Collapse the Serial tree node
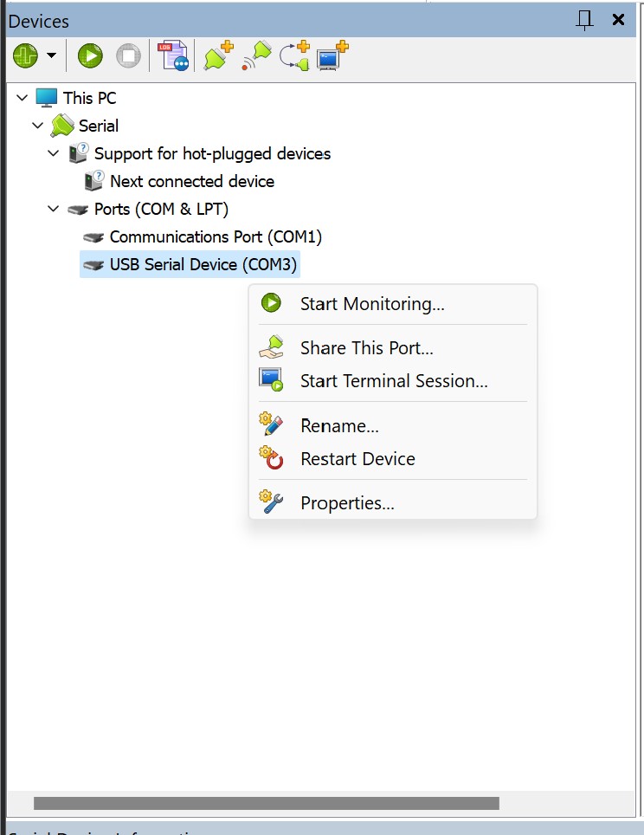 coord(37,126)
